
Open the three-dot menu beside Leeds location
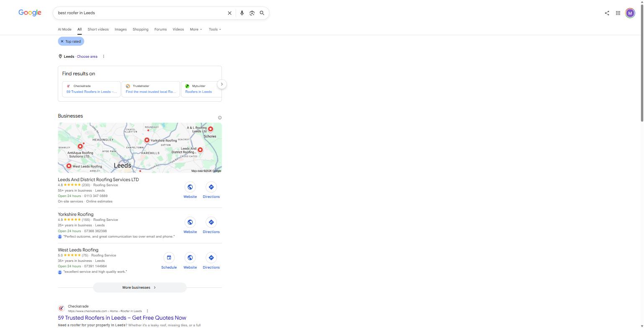pyautogui.click(x=103, y=56)
